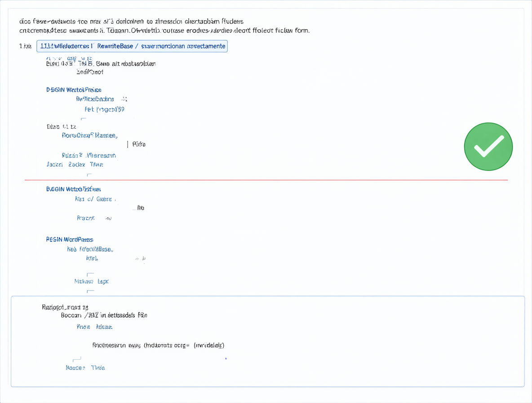
Task: Click the BEGIN heading below the red line
Action: click(73, 189)
